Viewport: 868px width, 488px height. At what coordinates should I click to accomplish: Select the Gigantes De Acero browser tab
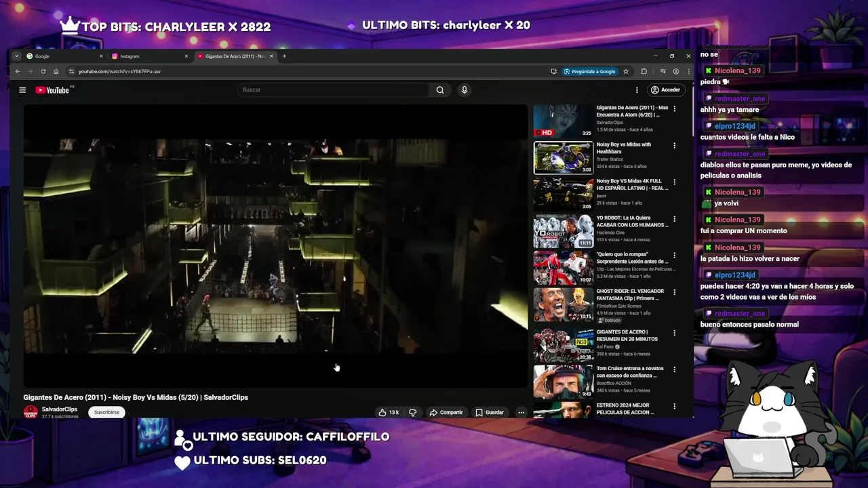234,56
